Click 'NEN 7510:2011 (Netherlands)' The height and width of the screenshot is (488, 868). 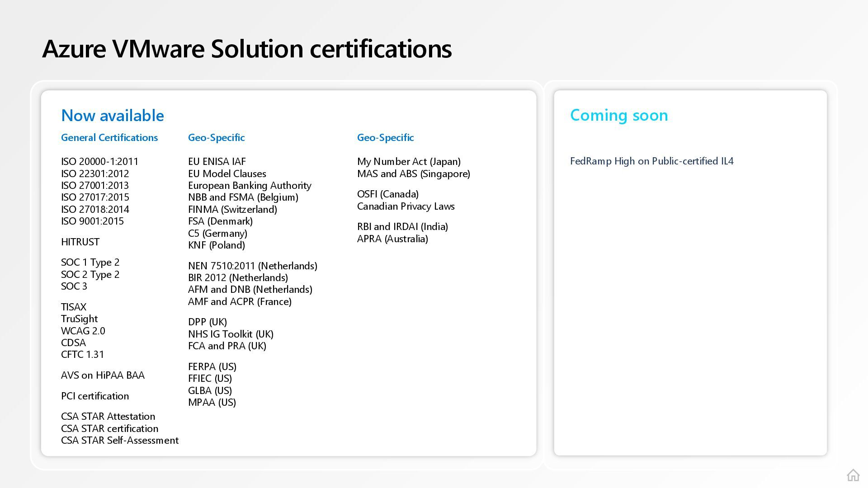pos(253,266)
